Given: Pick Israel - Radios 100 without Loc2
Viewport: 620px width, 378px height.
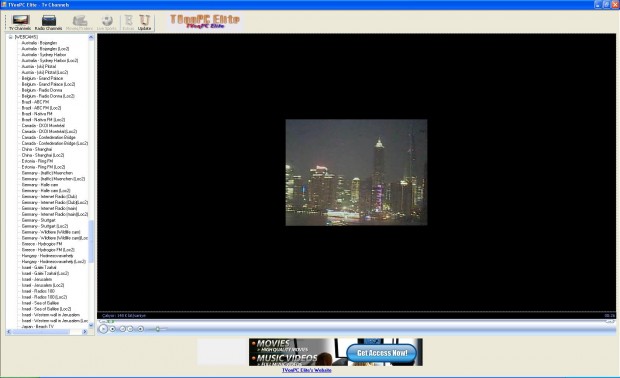Looking at the screenshot, I should click(38, 291).
